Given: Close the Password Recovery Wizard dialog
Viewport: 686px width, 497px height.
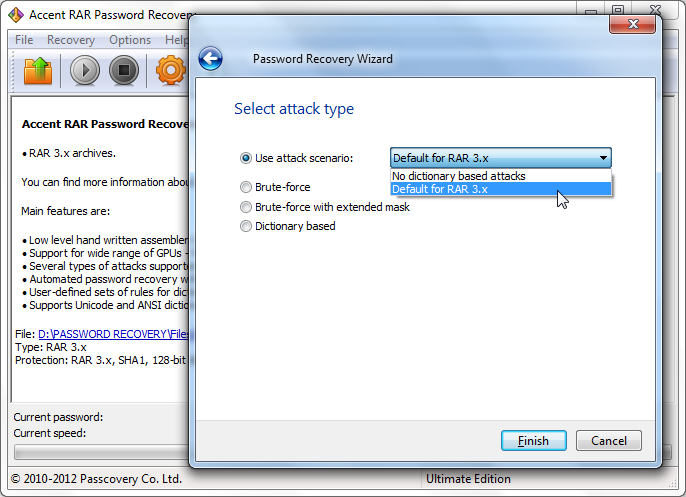Looking at the screenshot, I should pyautogui.click(x=633, y=24).
